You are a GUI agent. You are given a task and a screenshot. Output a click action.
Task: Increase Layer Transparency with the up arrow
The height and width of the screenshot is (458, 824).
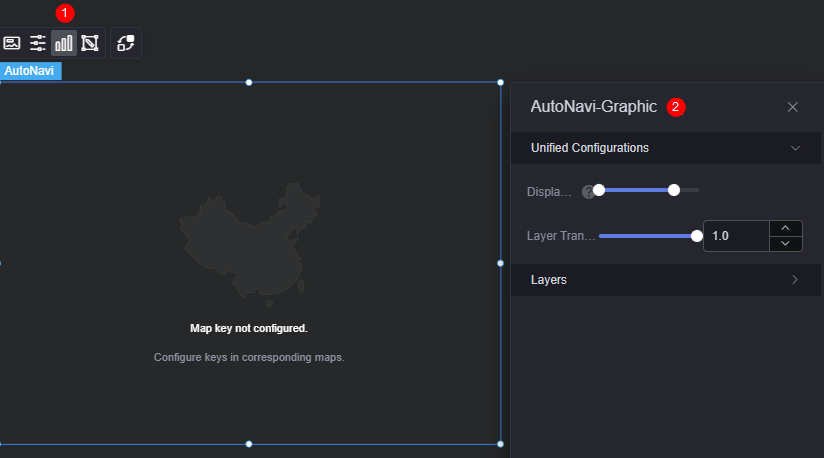(x=786, y=228)
